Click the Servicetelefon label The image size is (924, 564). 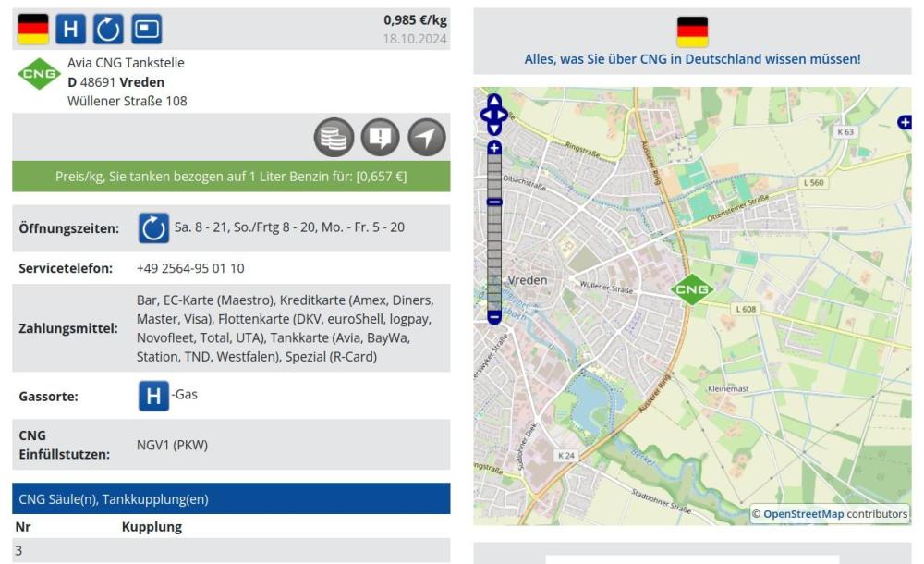click(66, 268)
